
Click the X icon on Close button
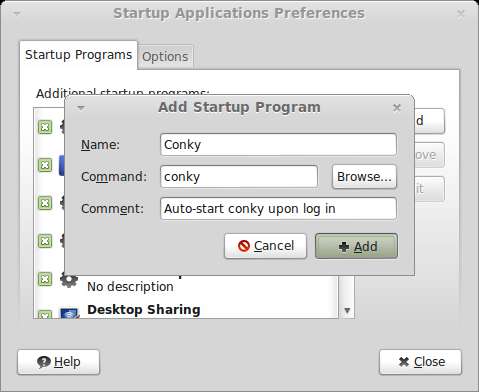click(x=404, y=362)
